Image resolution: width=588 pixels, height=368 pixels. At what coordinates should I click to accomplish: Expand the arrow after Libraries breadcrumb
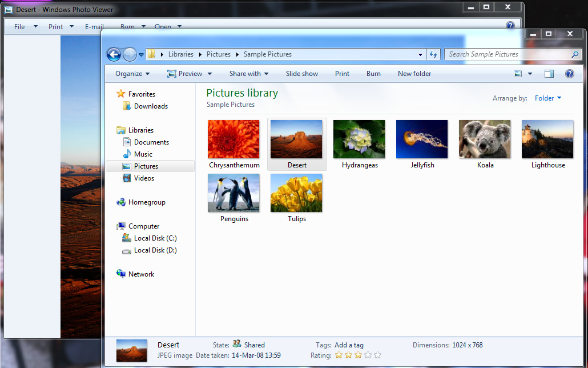coord(200,54)
